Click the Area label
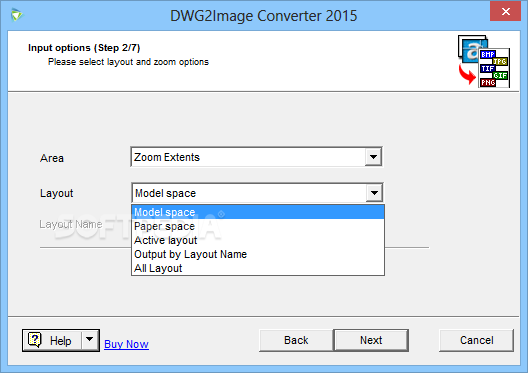The image size is (528, 373). pos(52,158)
